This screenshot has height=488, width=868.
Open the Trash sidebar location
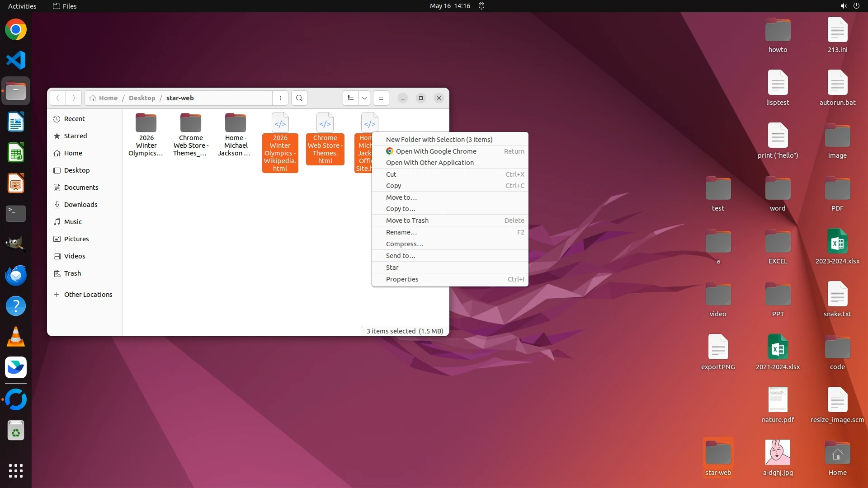click(x=72, y=273)
